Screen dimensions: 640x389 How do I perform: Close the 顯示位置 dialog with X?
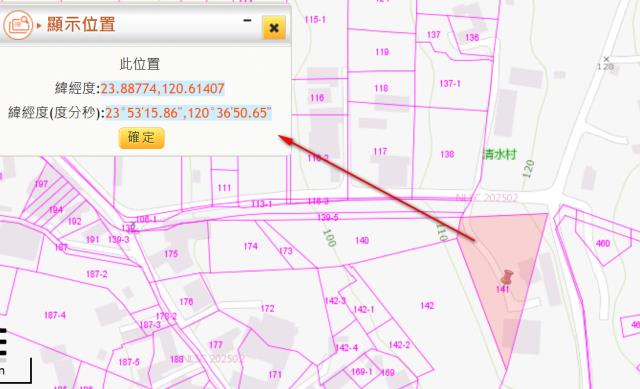[x=274, y=28]
